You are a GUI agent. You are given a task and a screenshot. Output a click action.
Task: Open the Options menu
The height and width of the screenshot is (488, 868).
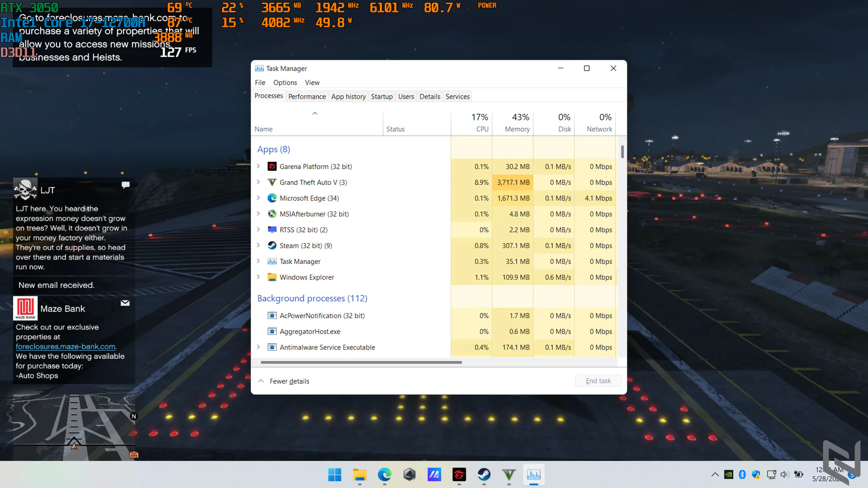(x=285, y=83)
